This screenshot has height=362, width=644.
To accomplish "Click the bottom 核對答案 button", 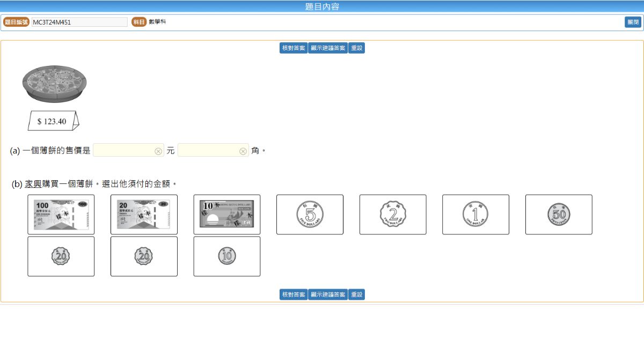I will point(293,294).
